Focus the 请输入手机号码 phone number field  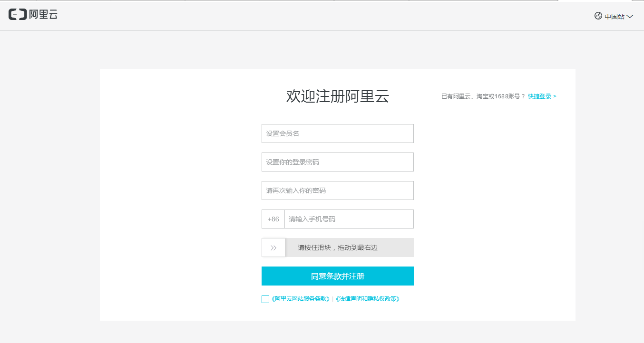point(349,219)
